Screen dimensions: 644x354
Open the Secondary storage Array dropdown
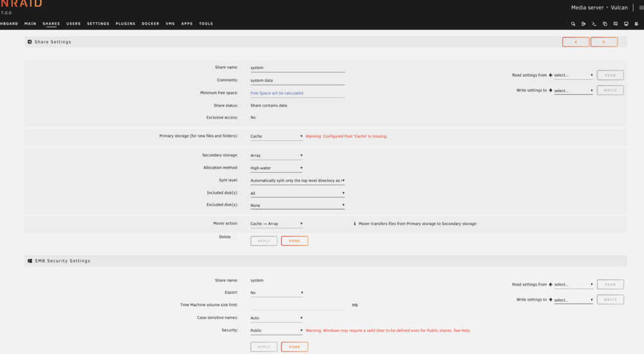(276, 155)
